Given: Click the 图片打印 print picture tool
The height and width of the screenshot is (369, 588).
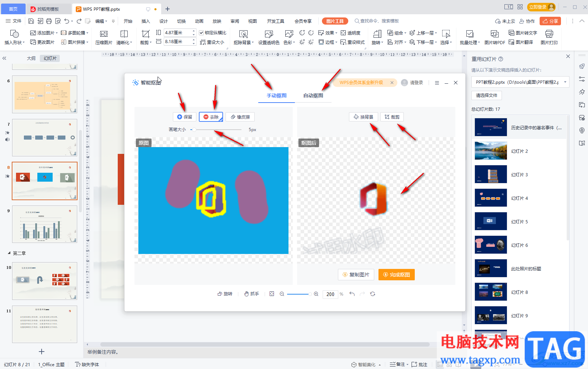Looking at the screenshot, I should pos(549,37).
